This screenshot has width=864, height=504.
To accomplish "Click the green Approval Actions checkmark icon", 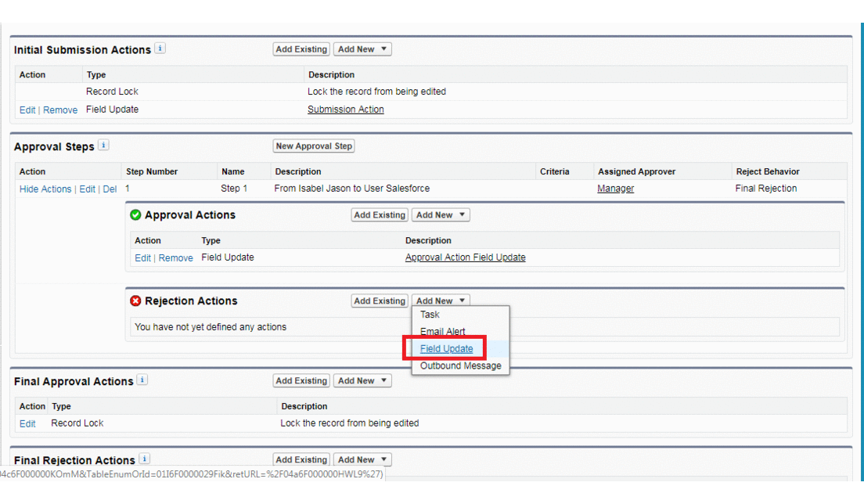I will pyautogui.click(x=135, y=215).
